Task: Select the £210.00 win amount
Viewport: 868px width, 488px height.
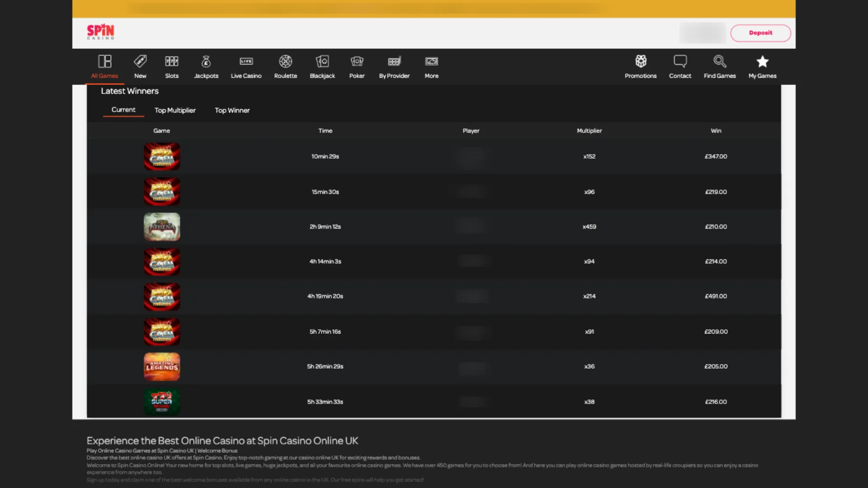Action: click(716, 226)
